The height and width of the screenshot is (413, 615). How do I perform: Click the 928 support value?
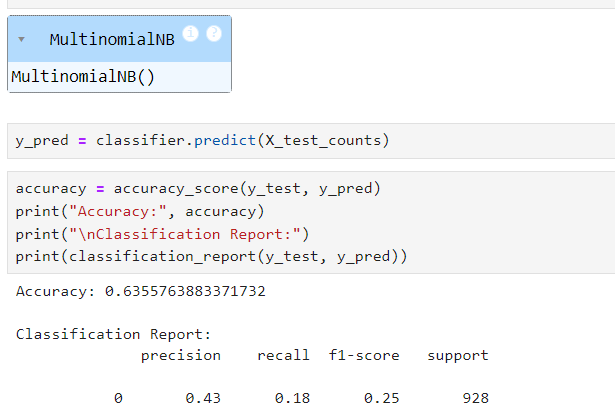coord(476,398)
